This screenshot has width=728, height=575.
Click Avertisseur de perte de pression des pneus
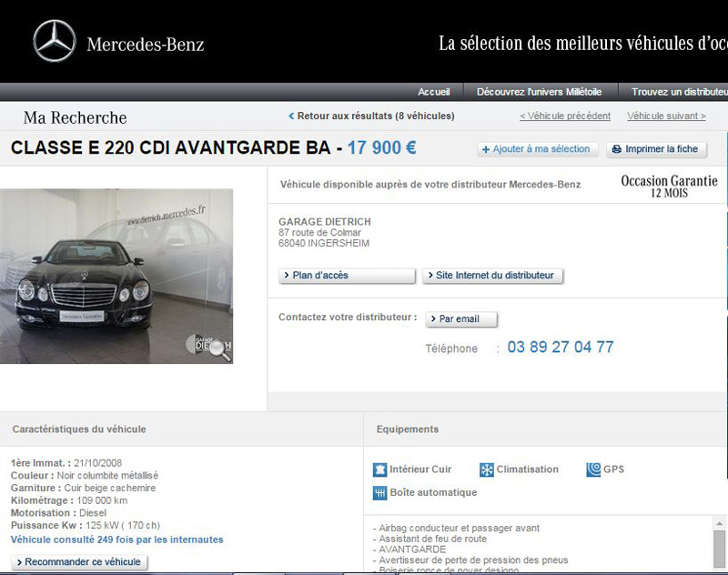(470, 560)
